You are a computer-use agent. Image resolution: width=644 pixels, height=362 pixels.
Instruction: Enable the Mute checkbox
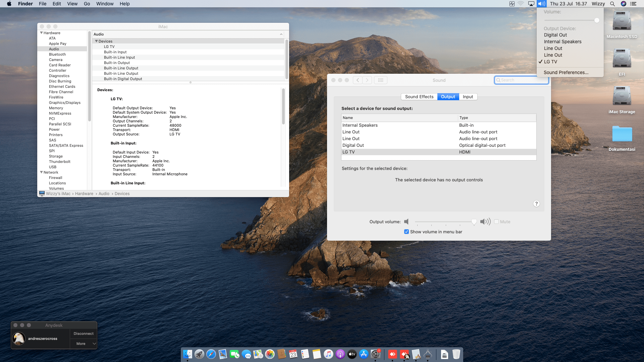496,222
